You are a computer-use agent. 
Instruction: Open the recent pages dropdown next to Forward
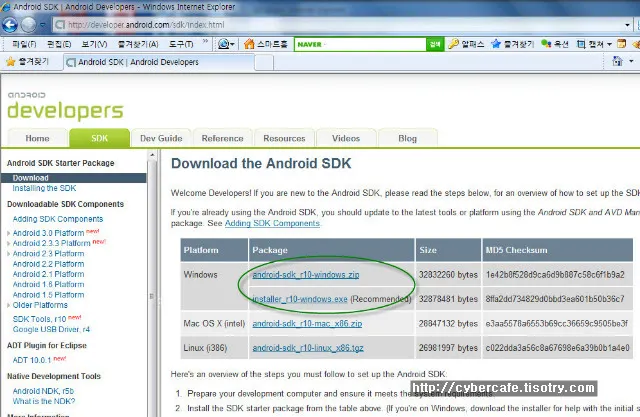pos(42,25)
